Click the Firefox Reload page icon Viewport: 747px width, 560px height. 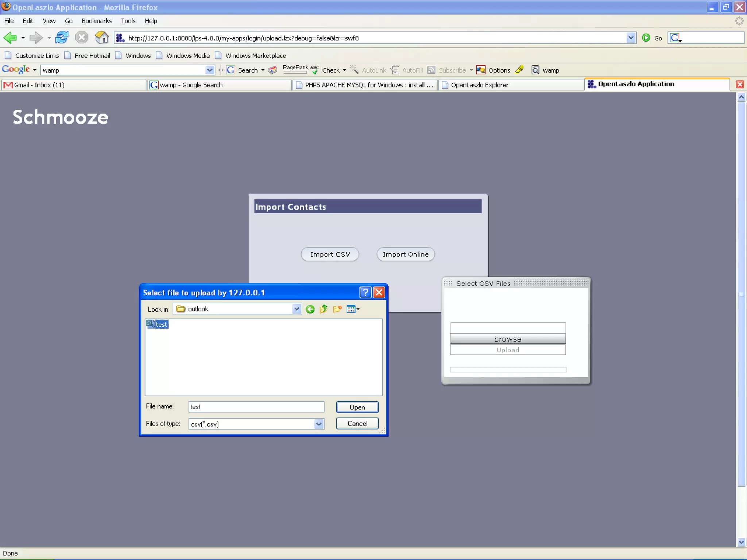[x=62, y=38]
